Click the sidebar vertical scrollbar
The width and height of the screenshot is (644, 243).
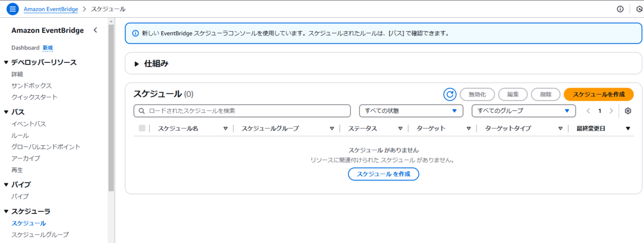[111, 108]
